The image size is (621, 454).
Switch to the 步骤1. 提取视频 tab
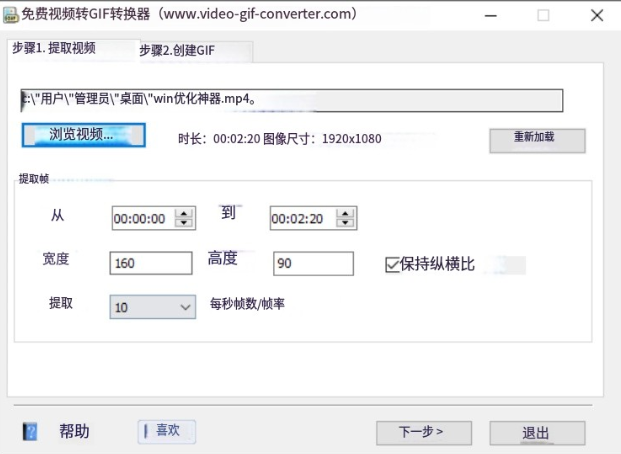tap(55, 48)
